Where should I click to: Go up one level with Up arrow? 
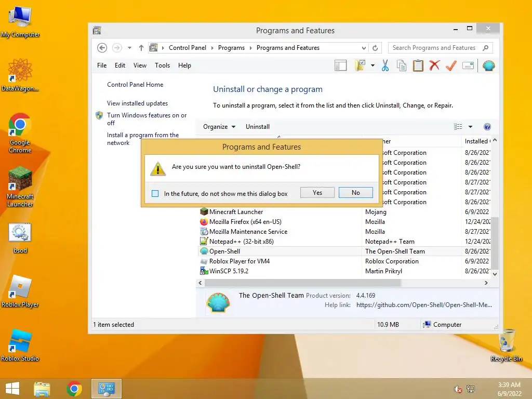pos(141,48)
